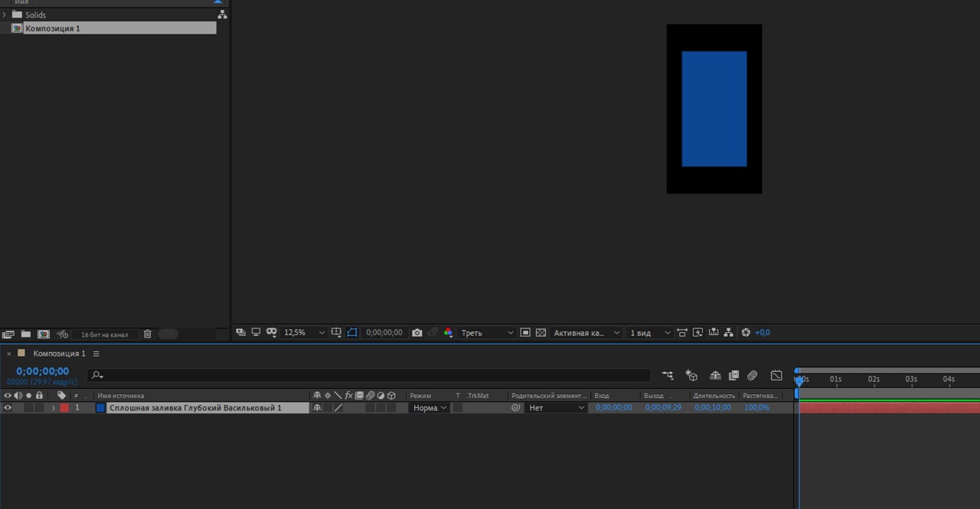The height and width of the screenshot is (509, 980).
Task: Click the parent pick whip spiral icon
Action: tap(516, 408)
